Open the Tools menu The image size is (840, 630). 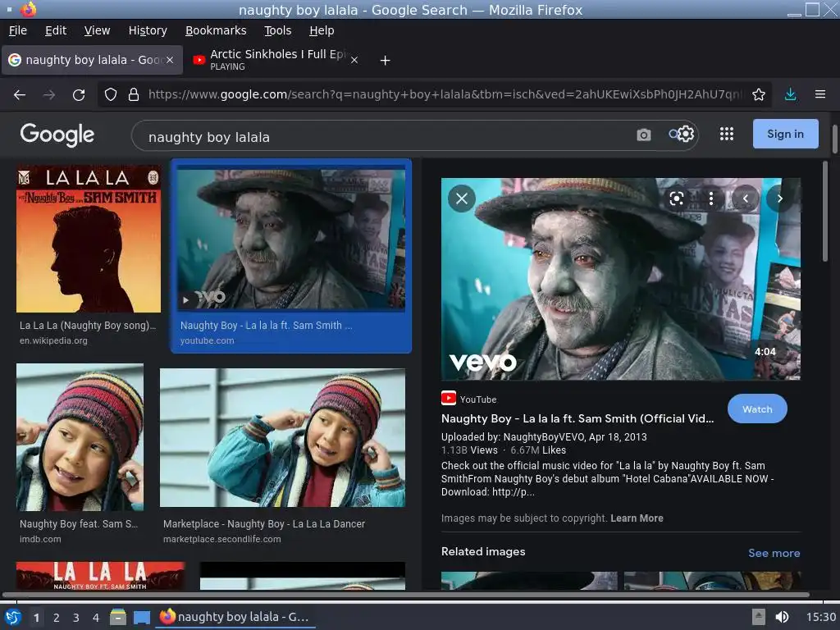click(277, 30)
